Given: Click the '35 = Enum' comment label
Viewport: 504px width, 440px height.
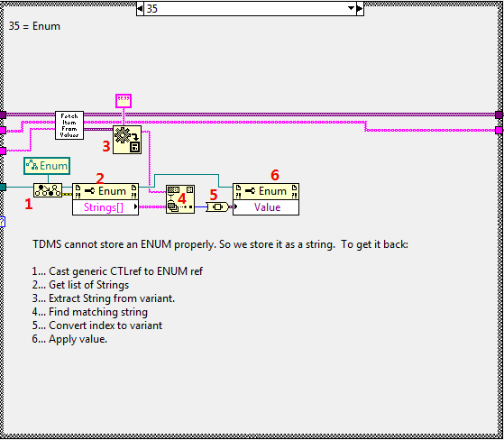Looking at the screenshot, I should [x=34, y=26].
